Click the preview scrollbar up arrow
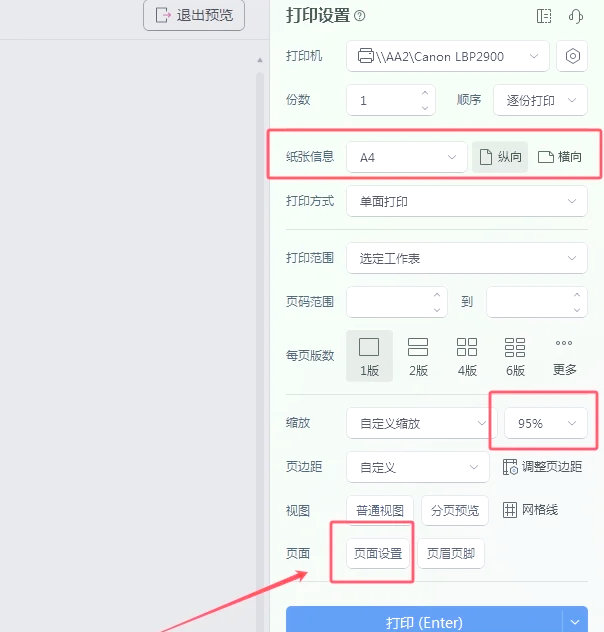 [260, 60]
